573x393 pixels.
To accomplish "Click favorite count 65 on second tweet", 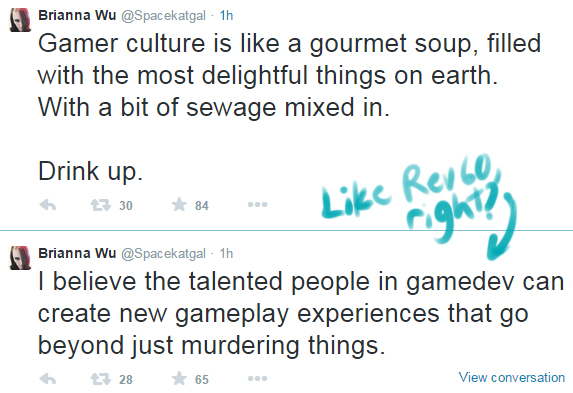I will pyautogui.click(x=202, y=379).
